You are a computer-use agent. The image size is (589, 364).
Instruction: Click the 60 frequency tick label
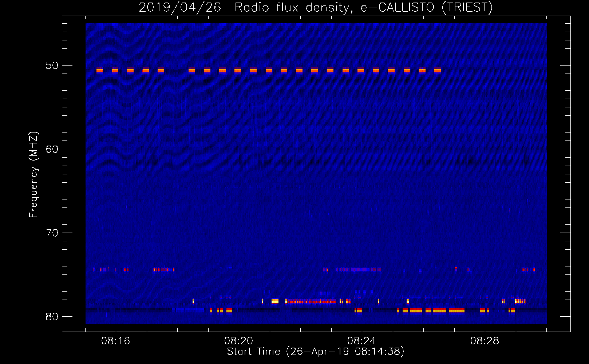(52, 149)
